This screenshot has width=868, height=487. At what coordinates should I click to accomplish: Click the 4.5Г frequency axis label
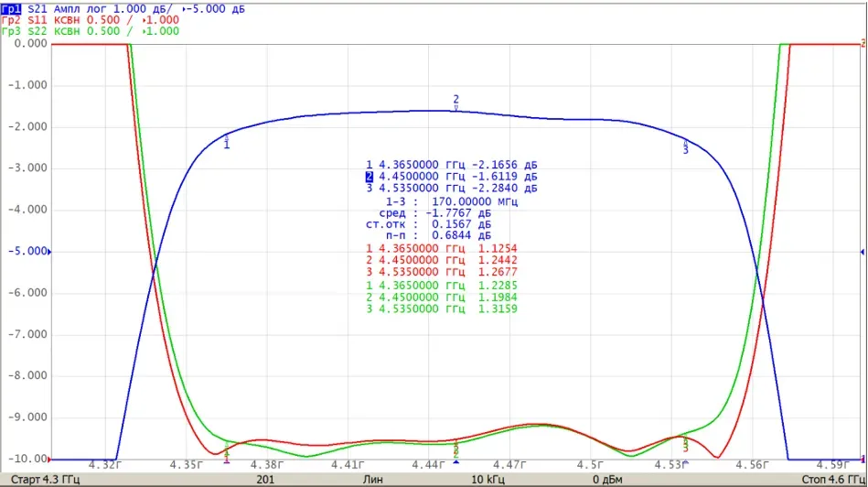[590, 465]
